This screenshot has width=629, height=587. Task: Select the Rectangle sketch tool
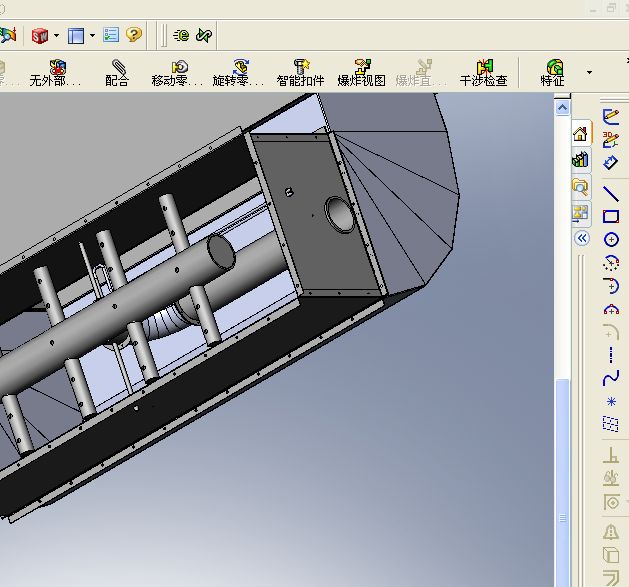pyautogui.click(x=611, y=217)
